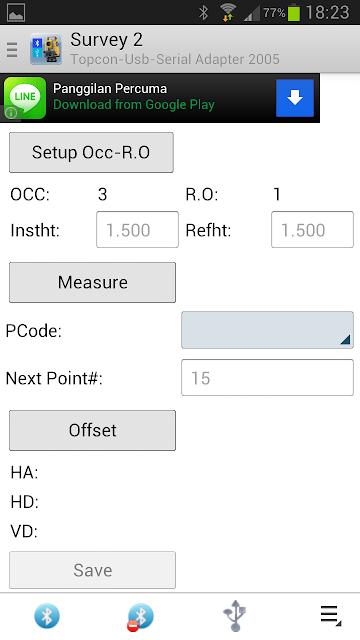Tap the Download from Google Play link
The image size is (360, 640).
134,105
